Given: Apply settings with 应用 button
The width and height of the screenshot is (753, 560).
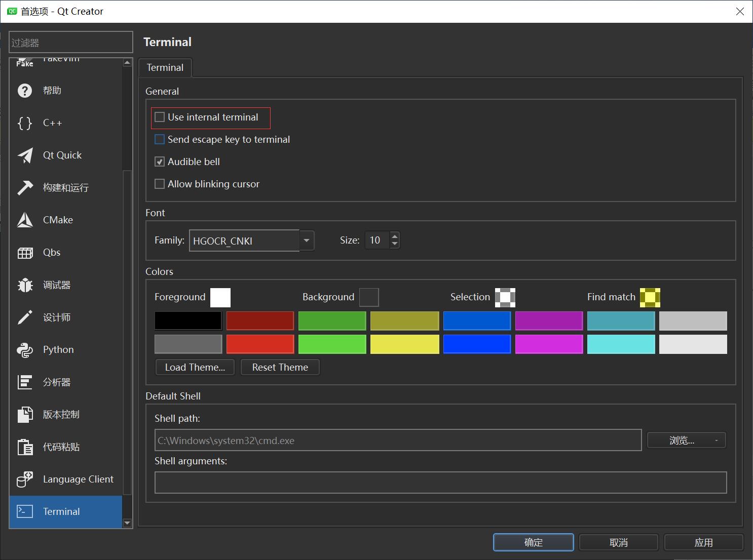Looking at the screenshot, I should click(704, 542).
